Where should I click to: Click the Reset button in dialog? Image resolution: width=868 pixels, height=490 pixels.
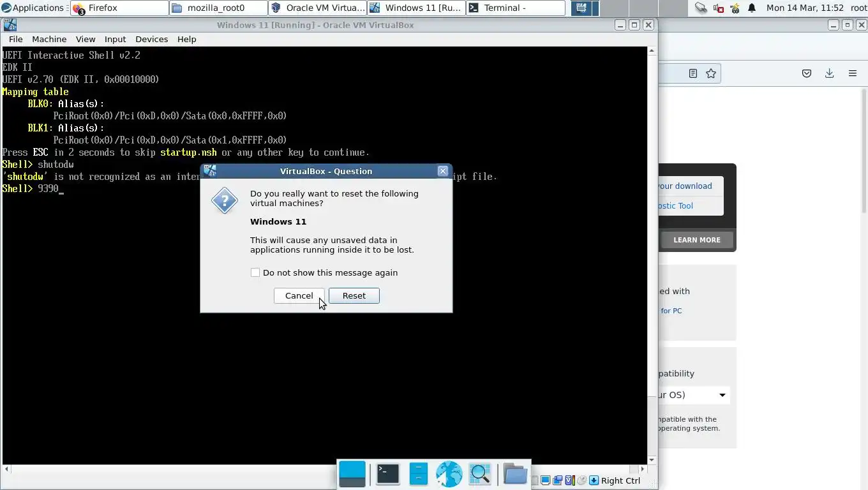coord(354,295)
